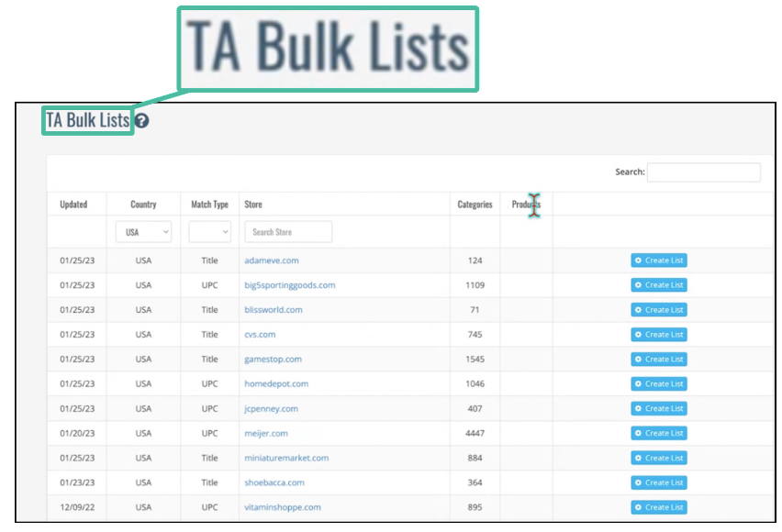Image resolution: width=782 pixels, height=532 pixels.
Task: Select the 124 categories value
Action: click(475, 260)
